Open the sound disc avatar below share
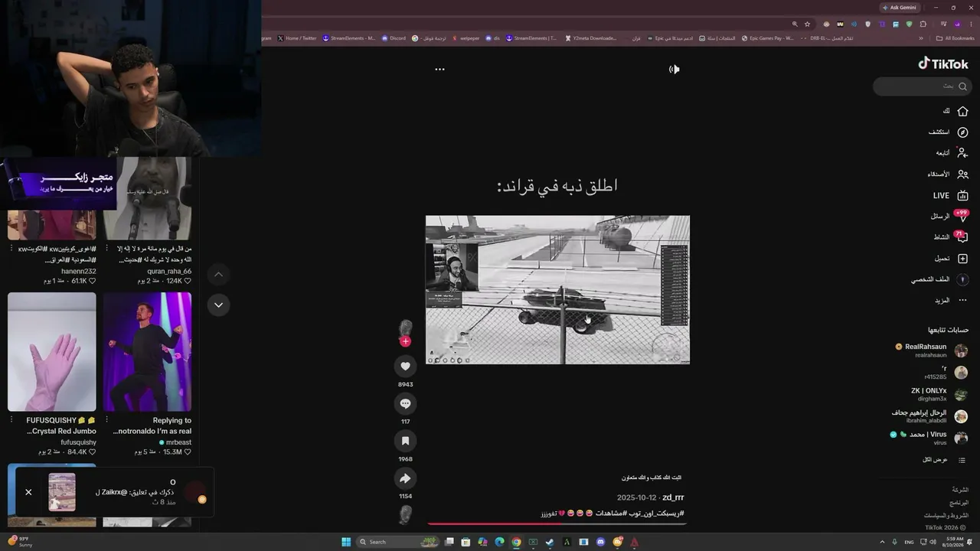 (406, 514)
